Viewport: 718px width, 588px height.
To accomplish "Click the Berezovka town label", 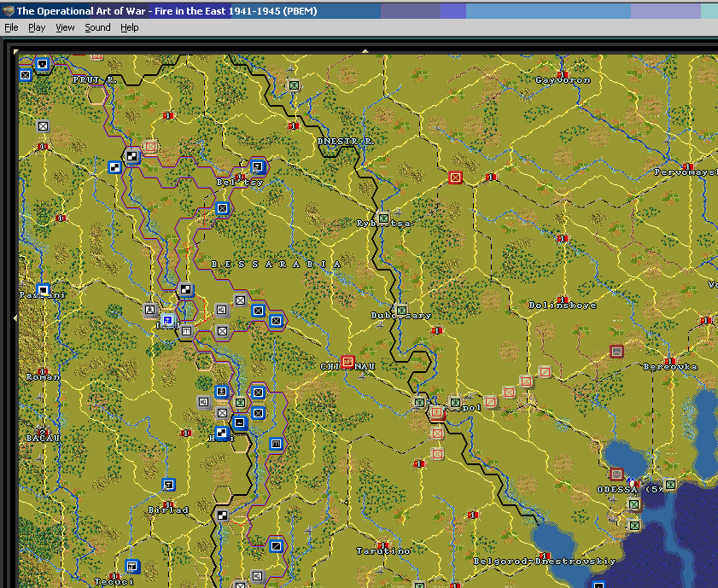I will pyautogui.click(x=670, y=366).
